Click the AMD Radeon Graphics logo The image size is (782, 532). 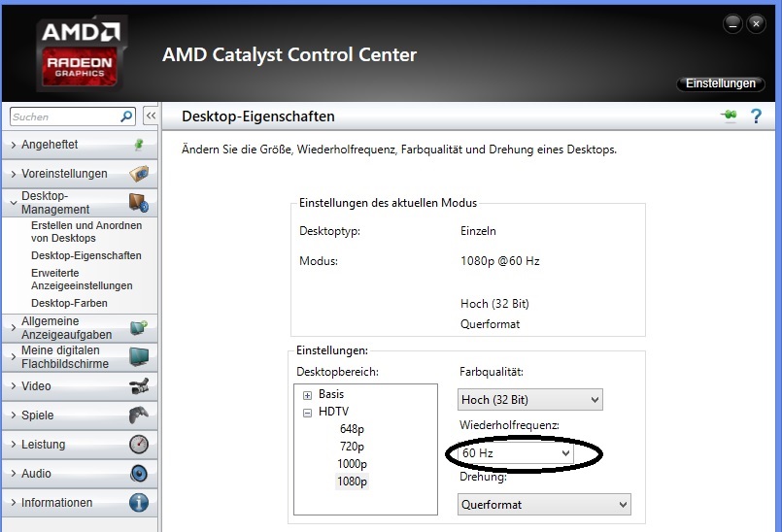point(81,53)
